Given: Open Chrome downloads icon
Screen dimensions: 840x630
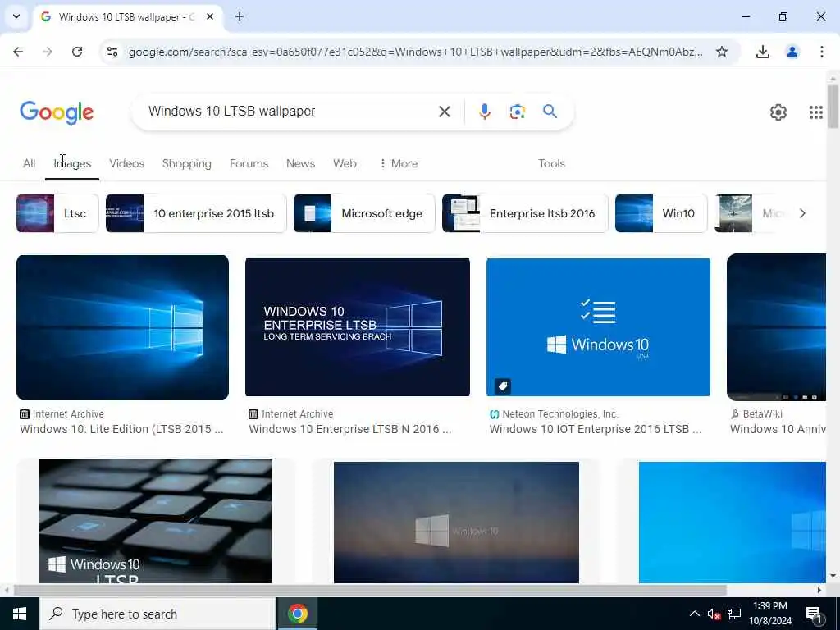Looking at the screenshot, I should point(762,52).
